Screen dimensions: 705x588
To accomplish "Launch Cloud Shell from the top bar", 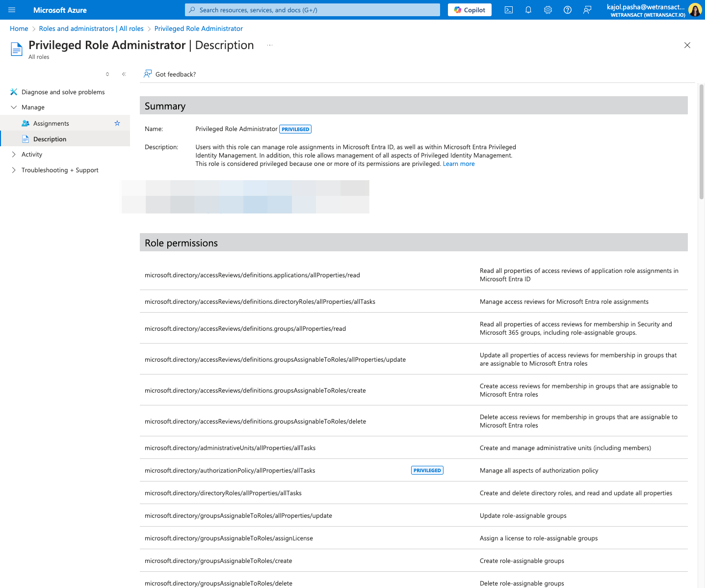I will click(x=509, y=10).
